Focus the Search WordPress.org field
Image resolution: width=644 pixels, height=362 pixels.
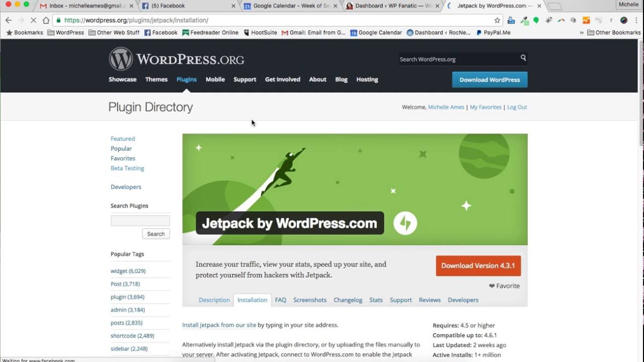click(x=458, y=59)
